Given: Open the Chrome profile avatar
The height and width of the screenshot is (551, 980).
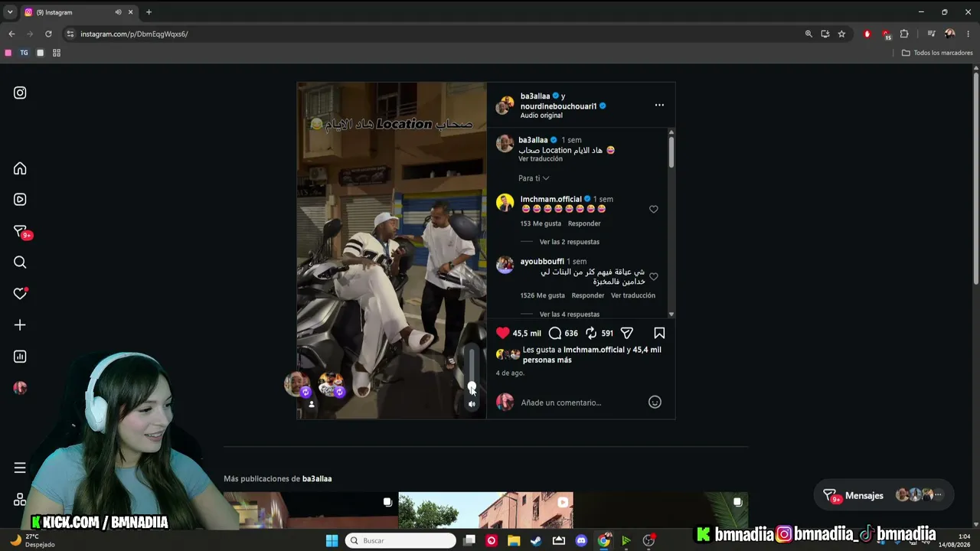Looking at the screenshot, I should tap(950, 34).
